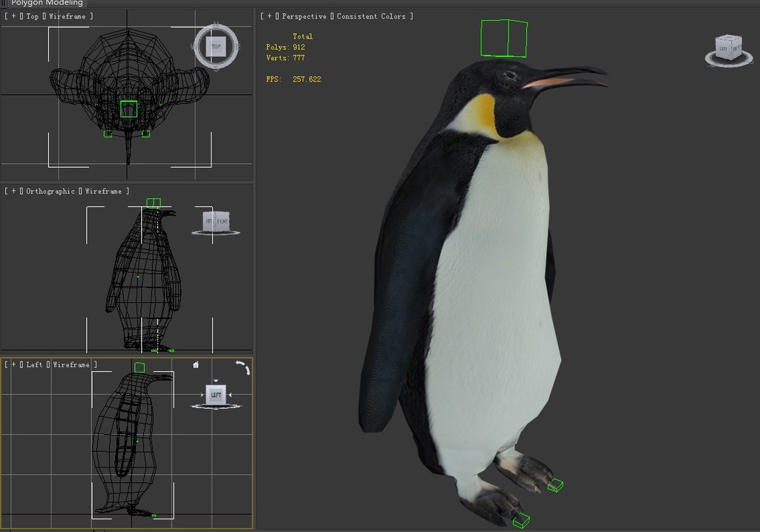
Task: Open the plus menu of the Perspective viewport
Action: [269, 16]
